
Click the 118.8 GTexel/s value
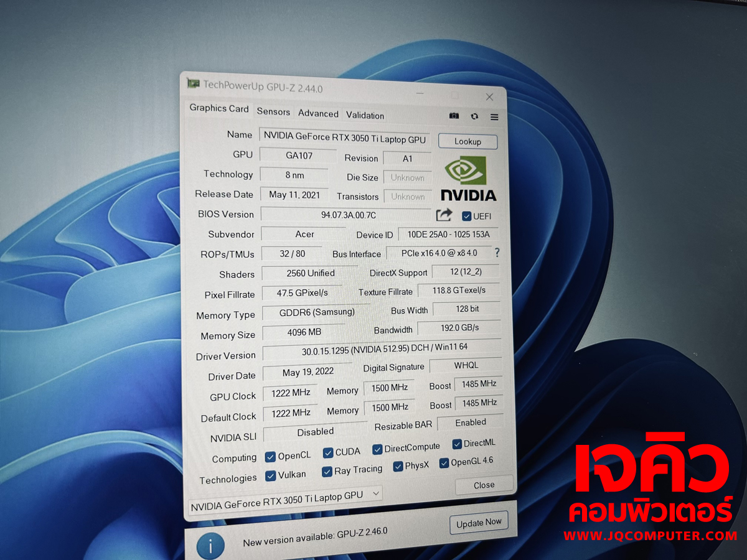[x=458, y=290]
